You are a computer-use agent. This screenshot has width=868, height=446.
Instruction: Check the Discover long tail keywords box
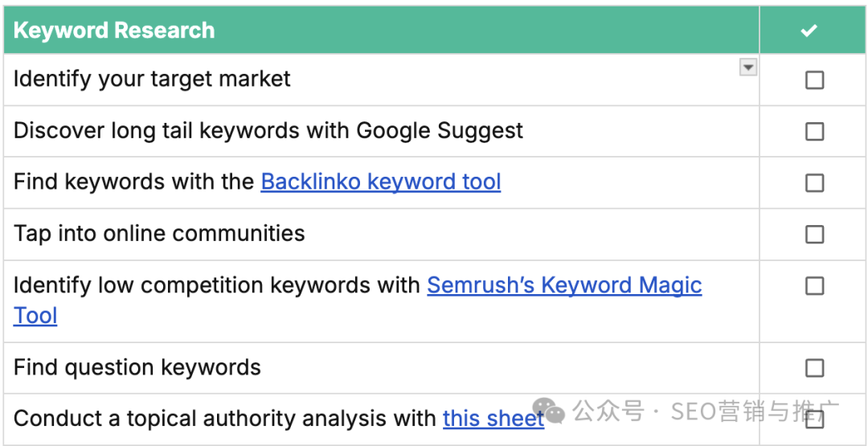point(814,132)
